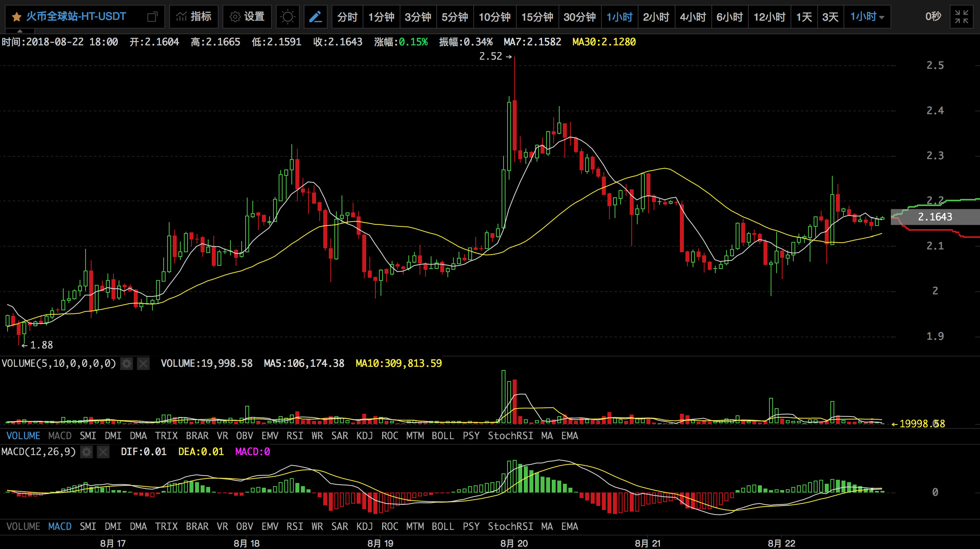Image resolution: width=980 pixels, height=549 pixels.
Task: Collapse the panel using small up triangle
Action: pos(20,31)
